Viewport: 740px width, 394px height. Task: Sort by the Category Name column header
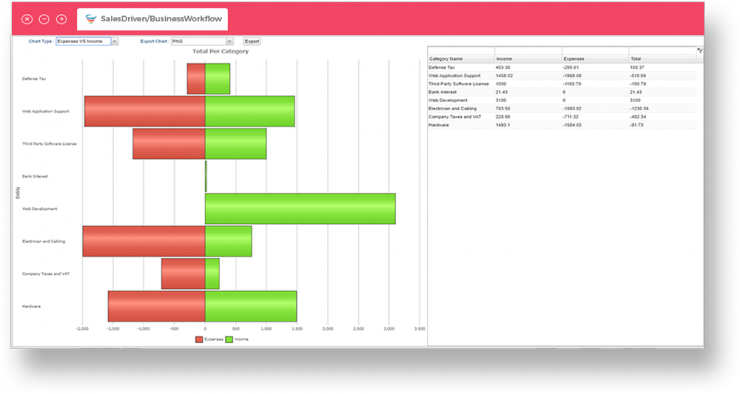[461, 59]
